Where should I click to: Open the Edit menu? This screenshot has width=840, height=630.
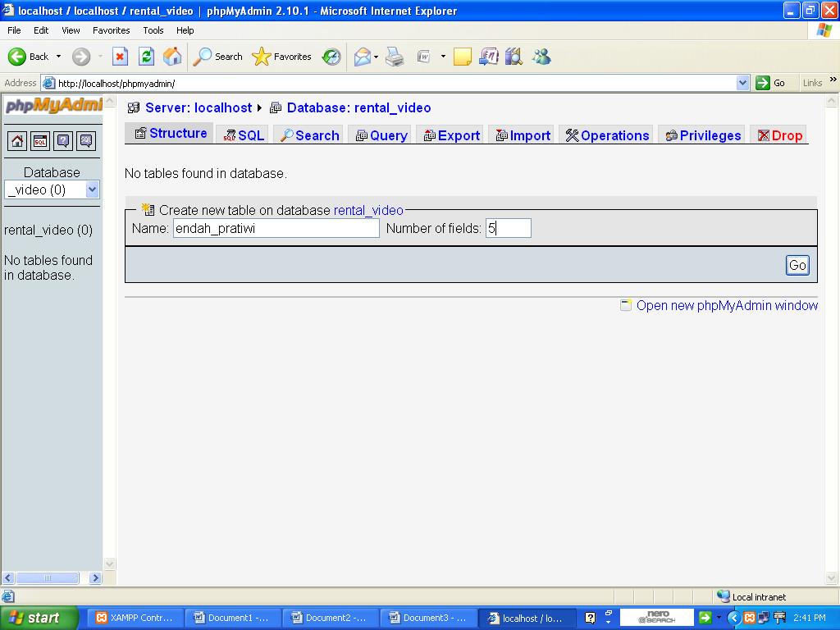coord(41,30)
